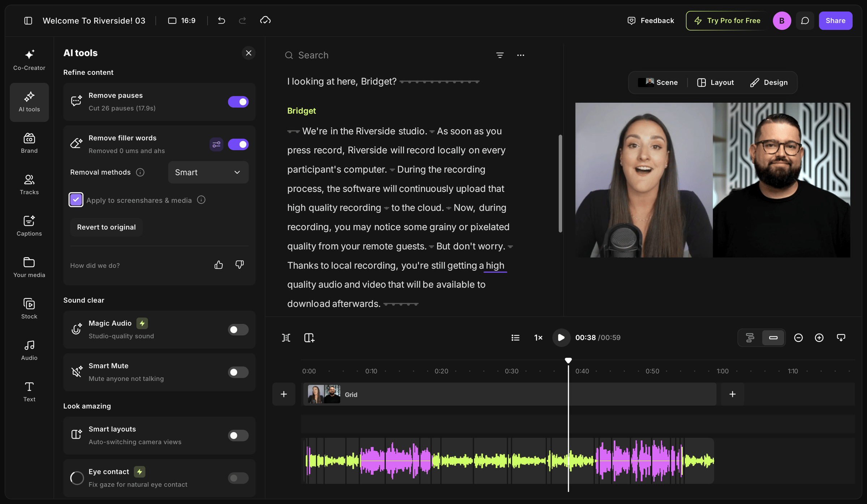Viewport: 867px width, 504px height.
Task: Disable the Remove filler words toggle
Action: [x=238, y=145]
